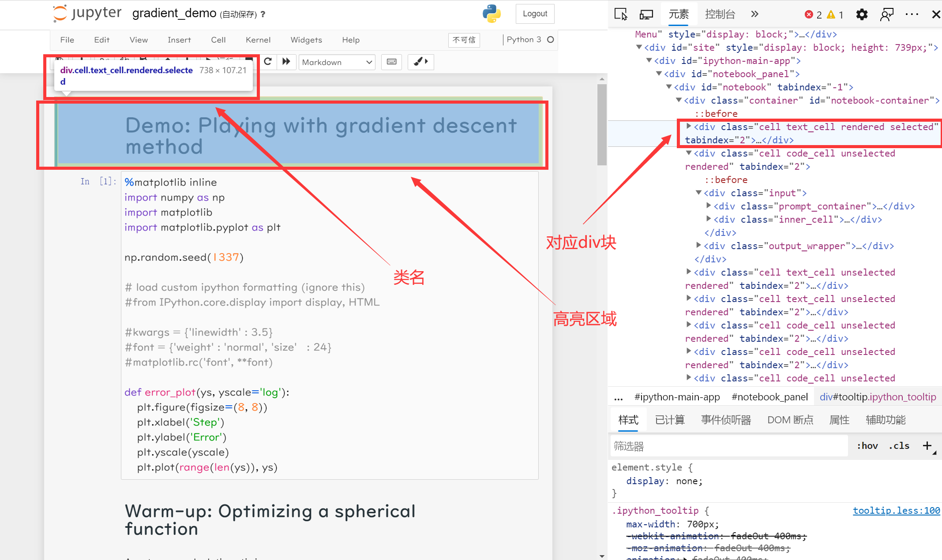Expand the cell text_cell rendered selected div node
942x560 pixels.
point(689,127)
